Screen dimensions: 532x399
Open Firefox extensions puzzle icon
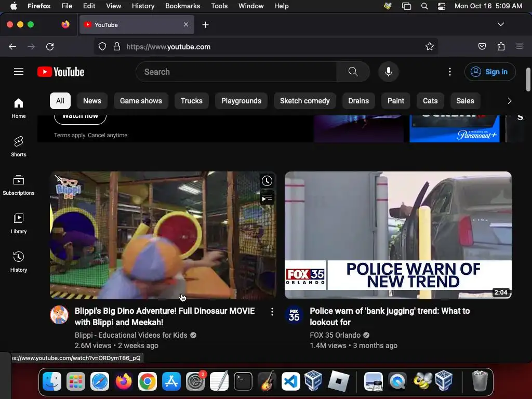click(x=501, y=46)
